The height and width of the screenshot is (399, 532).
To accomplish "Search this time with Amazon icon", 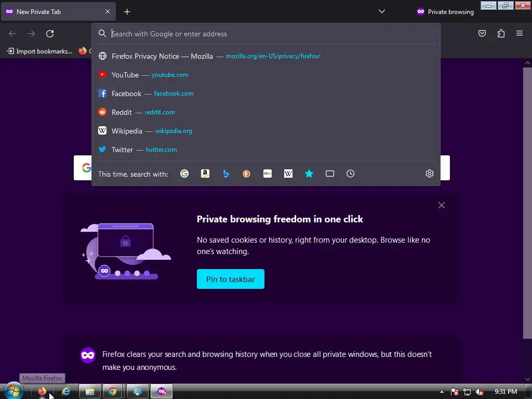I will point(205,174).
